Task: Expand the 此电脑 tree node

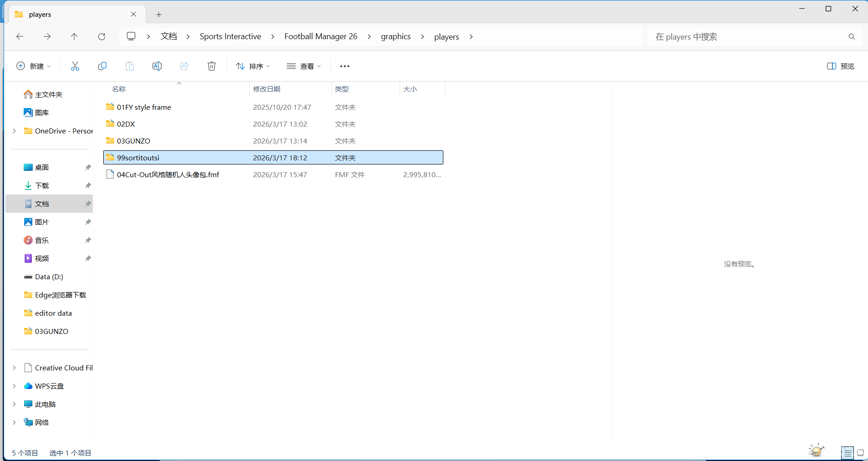Action: 14,404
